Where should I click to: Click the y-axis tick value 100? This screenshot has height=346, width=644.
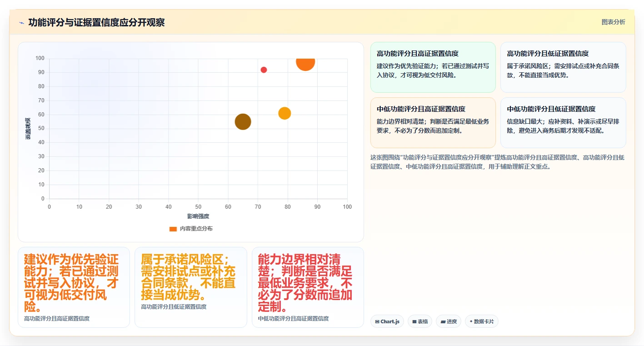pyautogui.click(x=40, y=58)
